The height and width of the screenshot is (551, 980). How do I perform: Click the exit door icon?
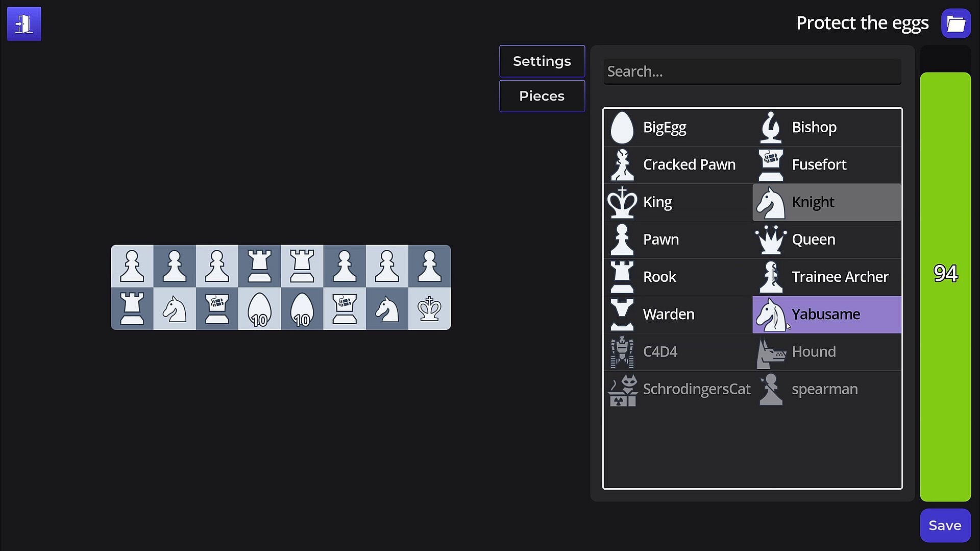pos(24,24)
